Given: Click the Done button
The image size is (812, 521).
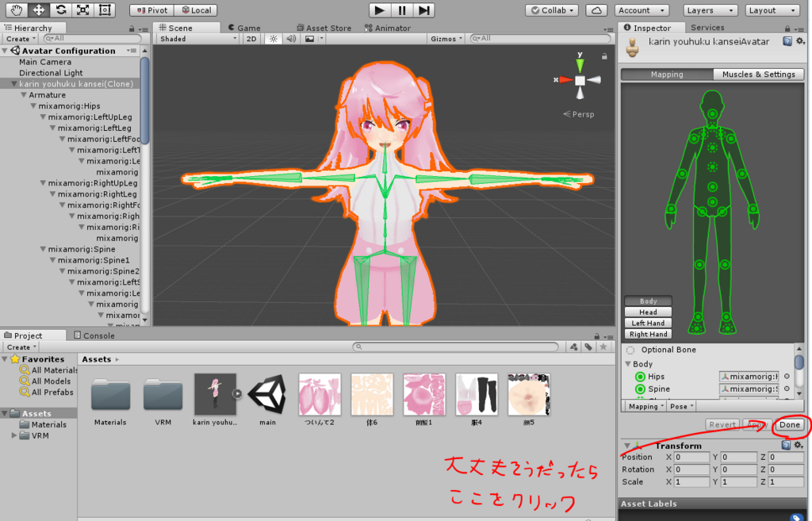Looking at the screenshot, I should [x=790, y=425].
